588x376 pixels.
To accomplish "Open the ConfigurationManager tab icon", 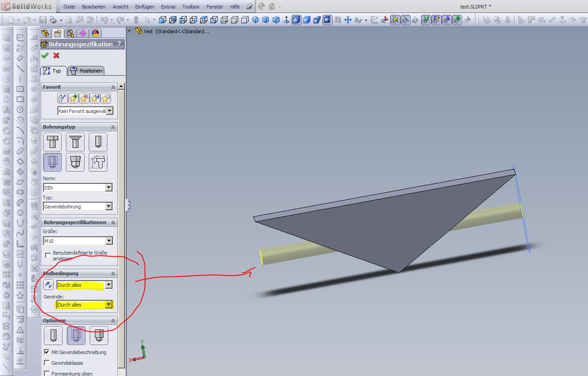I will tap(70, 34).
